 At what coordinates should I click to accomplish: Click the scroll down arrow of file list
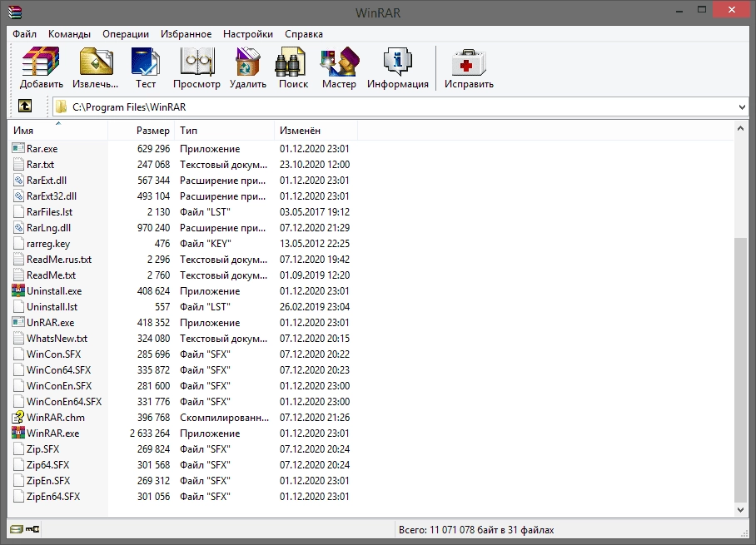point(740,509)
